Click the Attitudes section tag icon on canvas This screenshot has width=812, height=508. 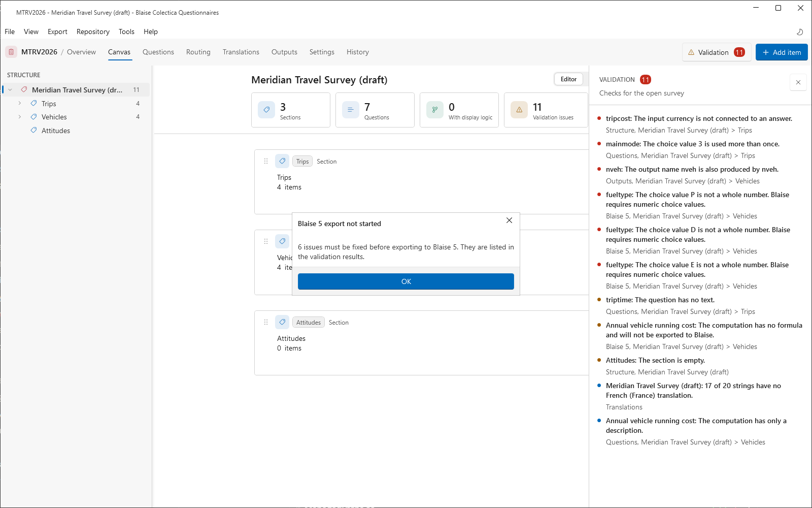coord(282,322)
